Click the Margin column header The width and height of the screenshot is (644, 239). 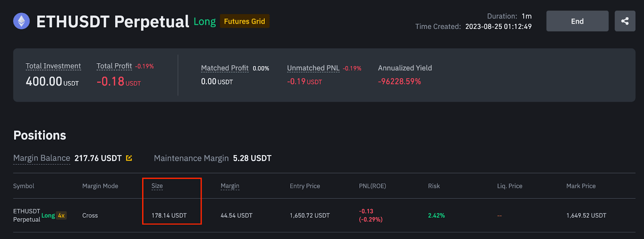(x=230, y=186)
